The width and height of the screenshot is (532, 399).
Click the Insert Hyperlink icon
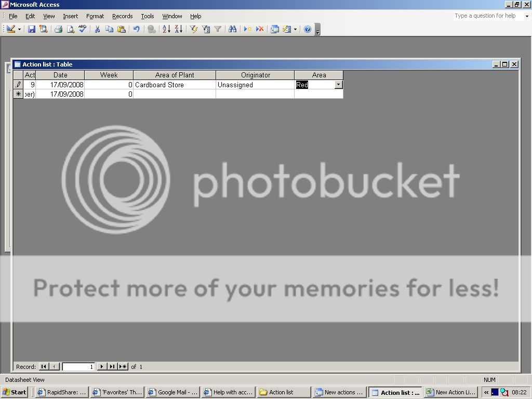(152, 29)
